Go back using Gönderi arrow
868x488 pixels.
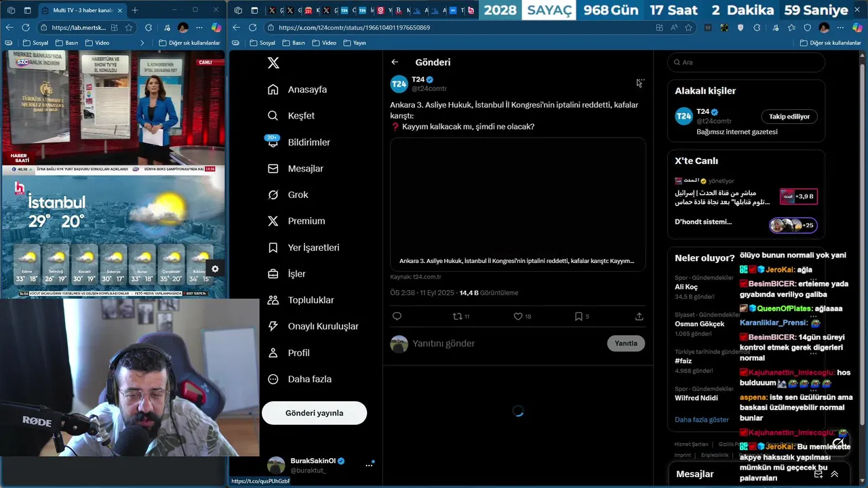(395, 62)
